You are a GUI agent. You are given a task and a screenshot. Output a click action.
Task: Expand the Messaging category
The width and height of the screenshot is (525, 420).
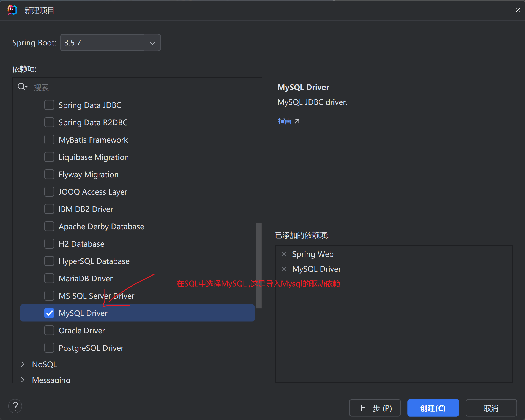pyautogui.click(x=23, y=380)
